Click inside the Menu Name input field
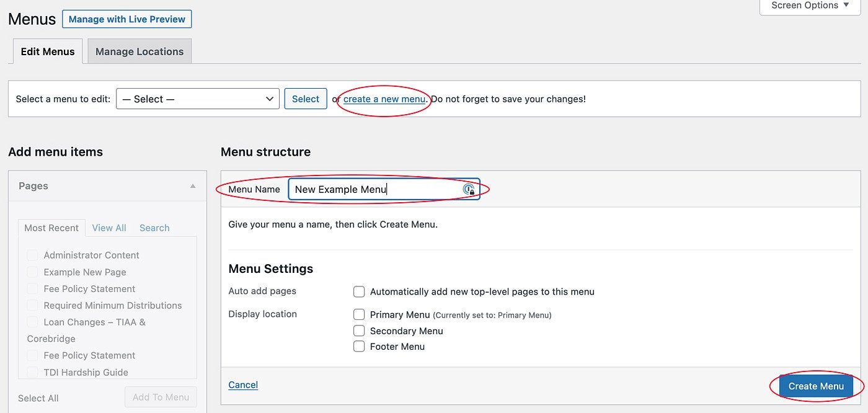Image resolution: width=868 pixels, height=413 pixels. 372,189
